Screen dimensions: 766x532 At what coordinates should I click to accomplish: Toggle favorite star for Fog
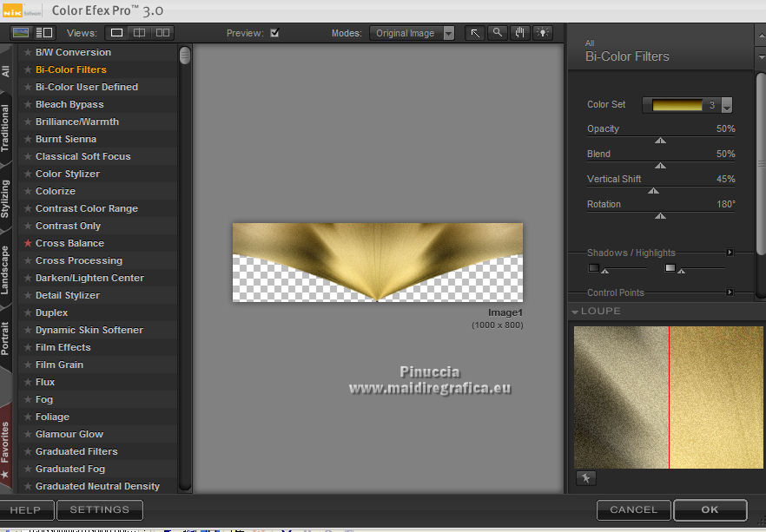click(28, 399)
